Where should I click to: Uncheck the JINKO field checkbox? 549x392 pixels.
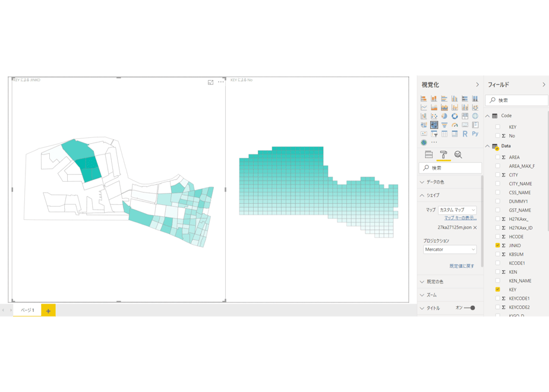pos(497,245)
